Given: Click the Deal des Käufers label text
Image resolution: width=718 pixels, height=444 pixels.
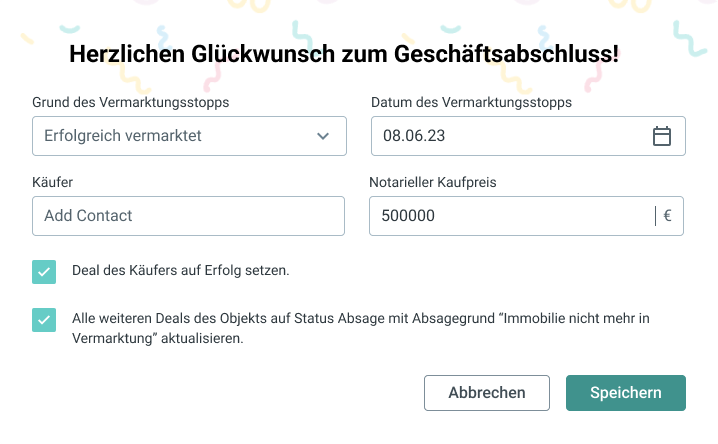Looking at the screenshot, I should point(180,271).
